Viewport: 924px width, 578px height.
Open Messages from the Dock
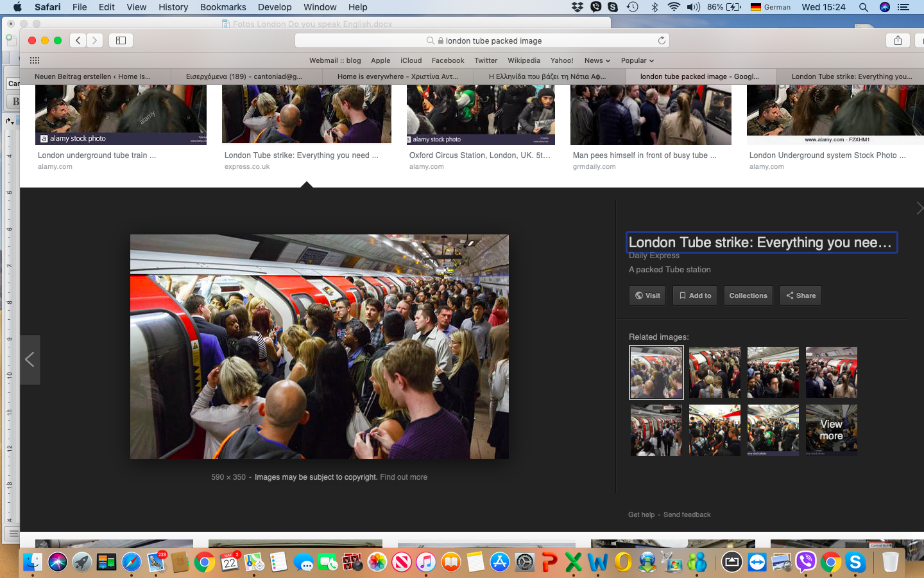304,563
